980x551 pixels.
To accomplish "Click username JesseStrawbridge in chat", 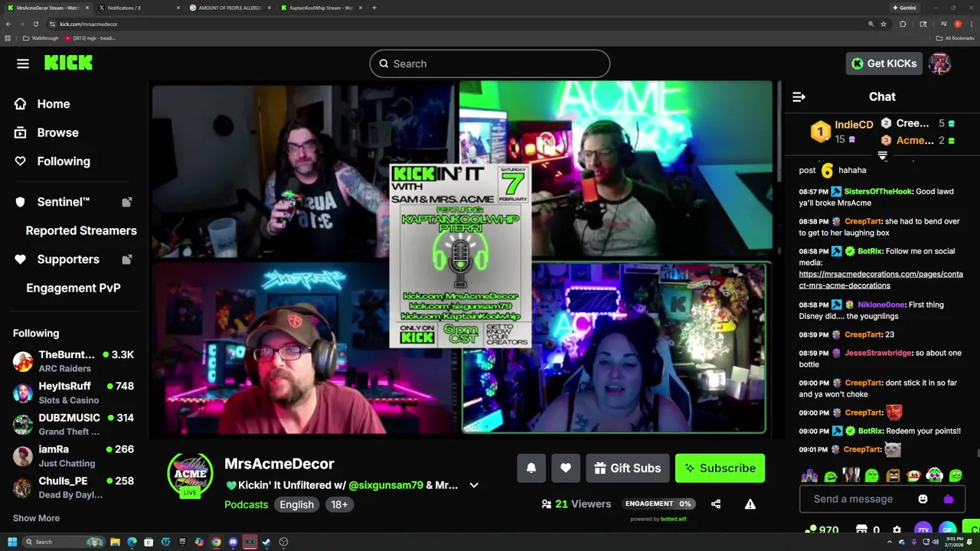I will click(x=878, y=353).
